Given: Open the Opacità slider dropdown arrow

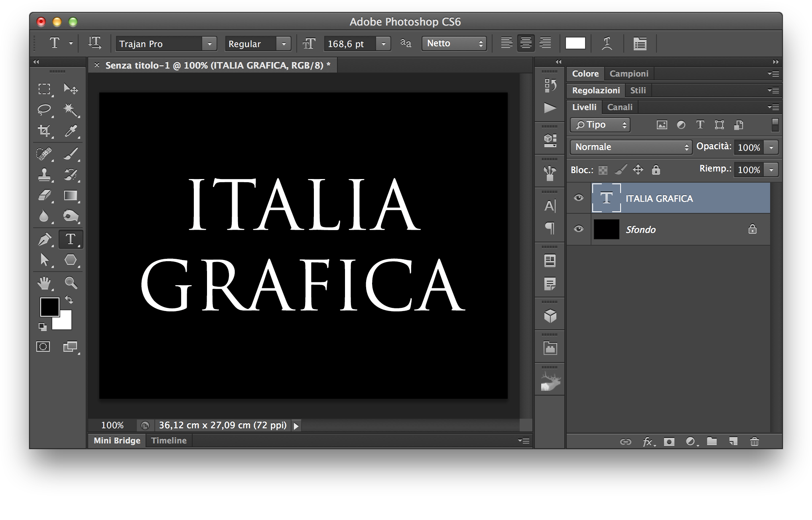Looking at the screenshot, I should point(771,148).
